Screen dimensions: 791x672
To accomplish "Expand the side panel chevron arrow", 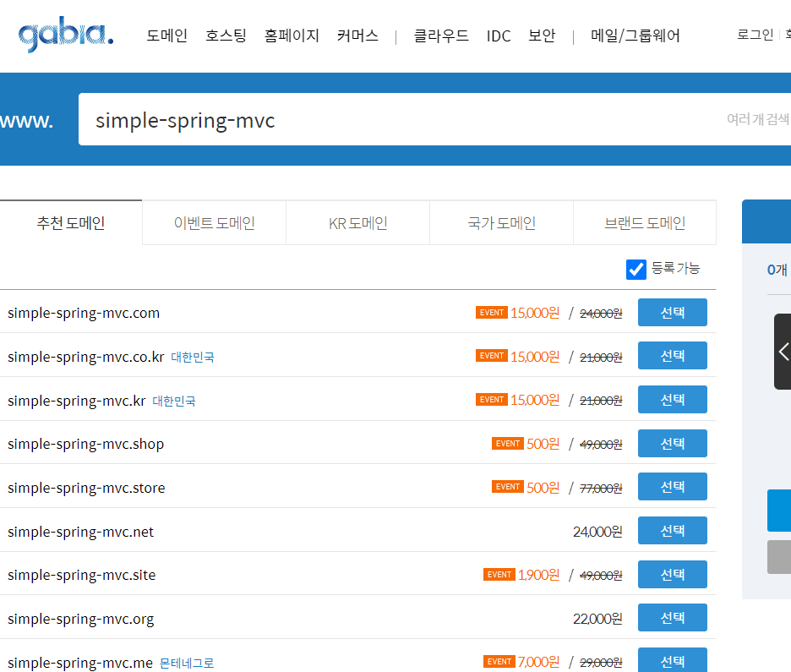I will coord(783,352).
